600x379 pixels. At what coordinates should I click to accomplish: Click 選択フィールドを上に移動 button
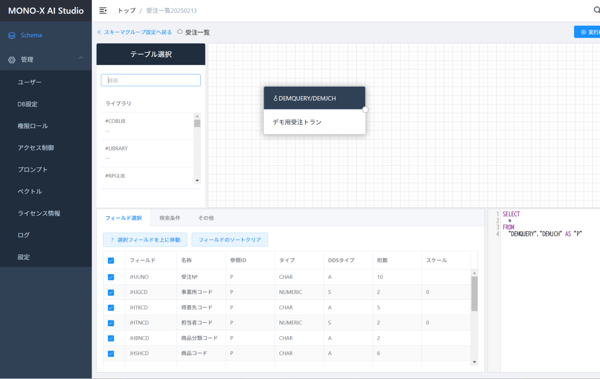(x=145, y=240)
